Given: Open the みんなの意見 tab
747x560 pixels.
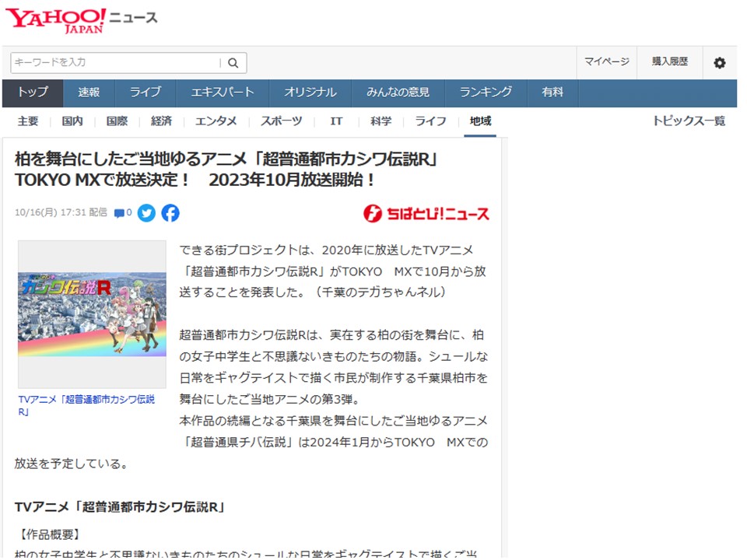Looking at the screenshot, I should (398, 93).
